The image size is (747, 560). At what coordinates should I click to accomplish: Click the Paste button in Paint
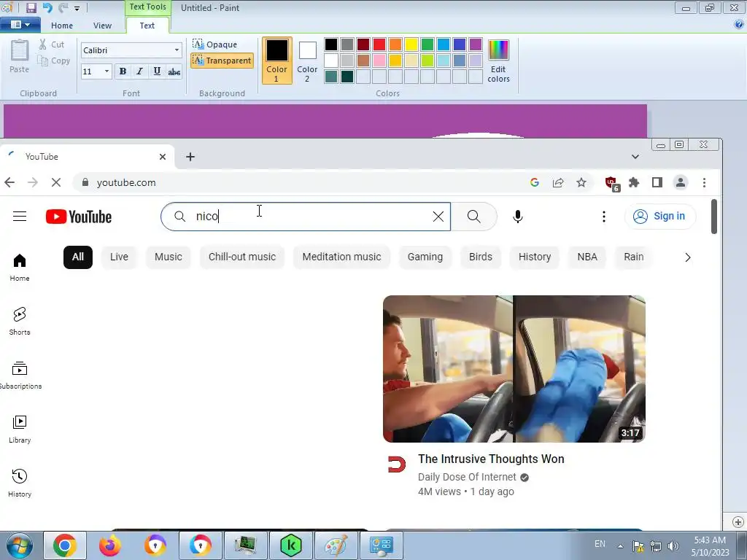(19, 56)
